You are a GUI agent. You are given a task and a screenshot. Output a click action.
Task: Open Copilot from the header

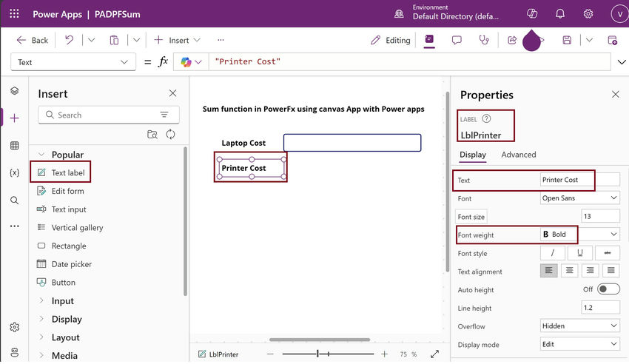532,13
